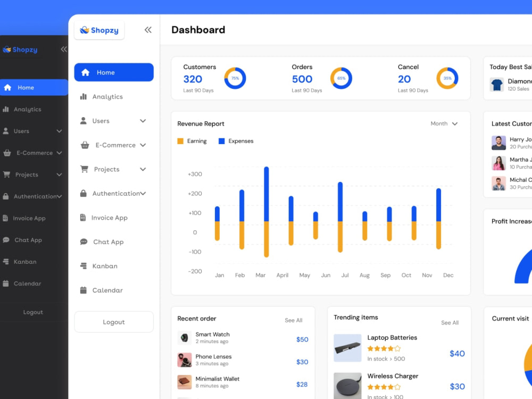Click Michal's customer avatar

pos(499,184)
